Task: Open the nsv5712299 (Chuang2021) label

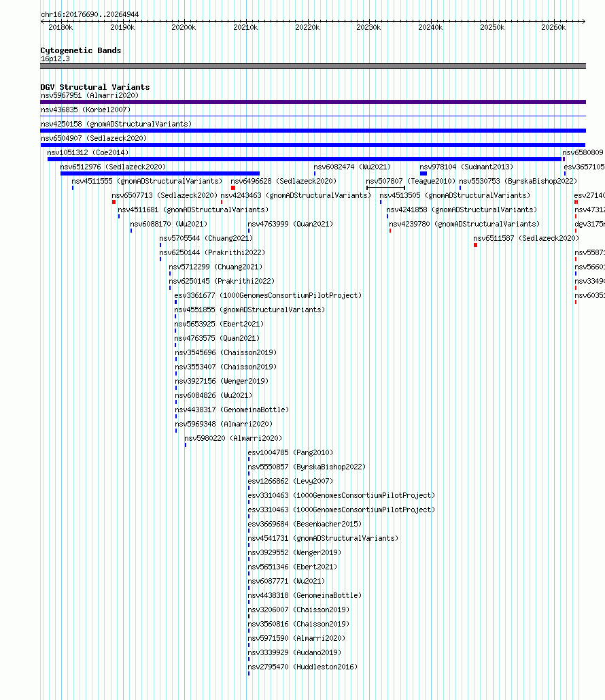Action: (215, 267)
